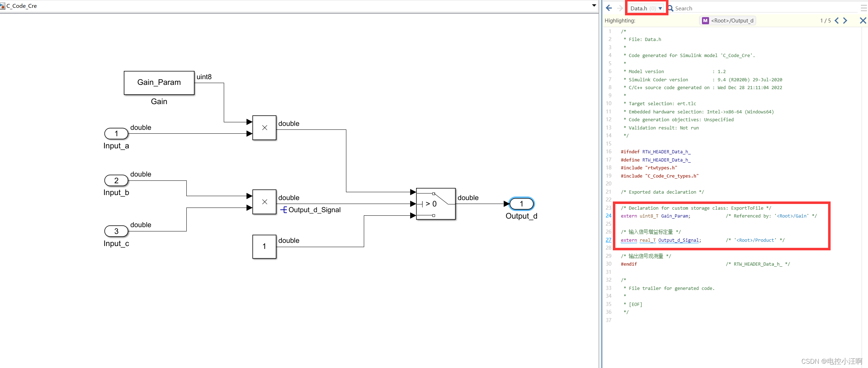Toggle the Output_d_Signal logging badge
This screenshot has width=868, height=368.
click(x=284, y=210)
